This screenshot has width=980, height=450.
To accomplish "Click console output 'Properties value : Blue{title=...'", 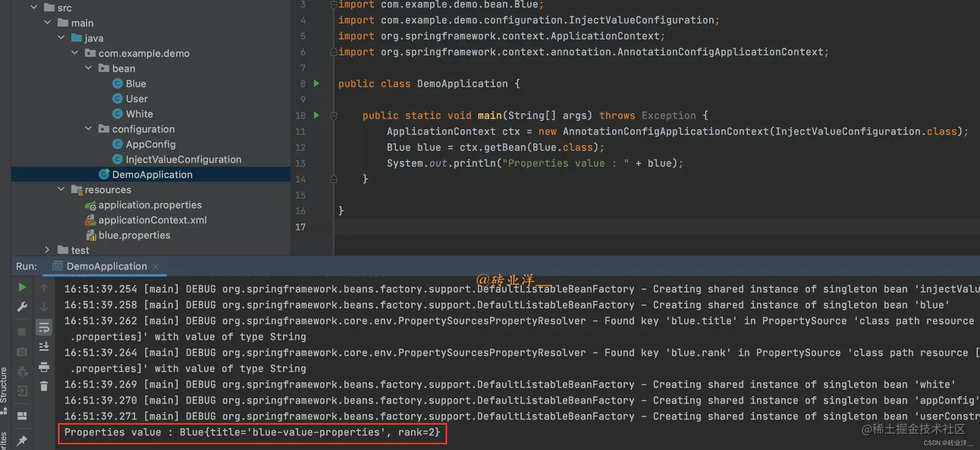I will (252, 432).
